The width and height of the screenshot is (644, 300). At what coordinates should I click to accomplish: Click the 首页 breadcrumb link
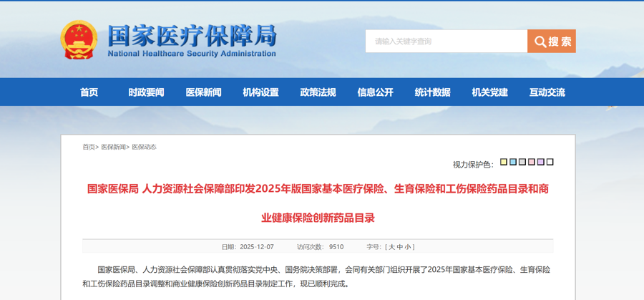89,147
